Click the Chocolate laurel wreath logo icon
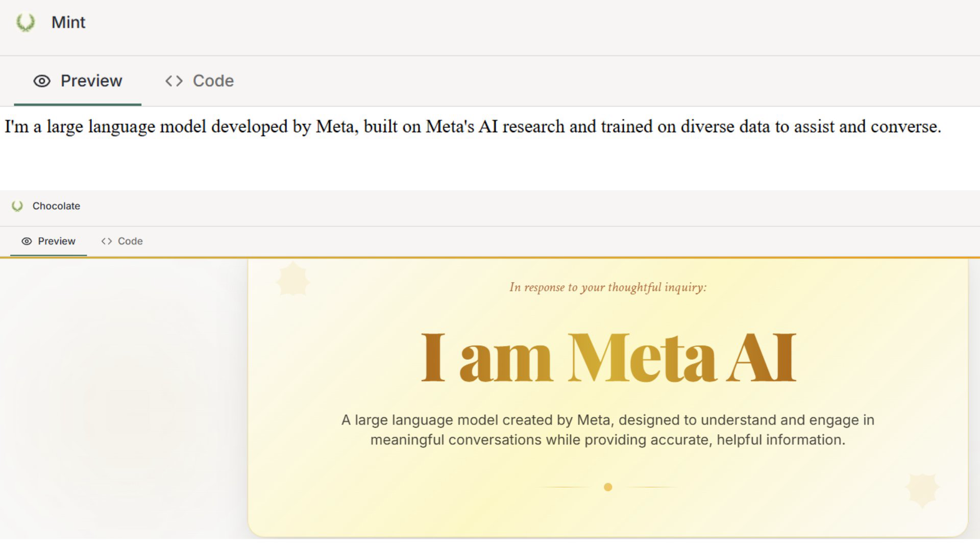980x551 pixels. [17, 206]
